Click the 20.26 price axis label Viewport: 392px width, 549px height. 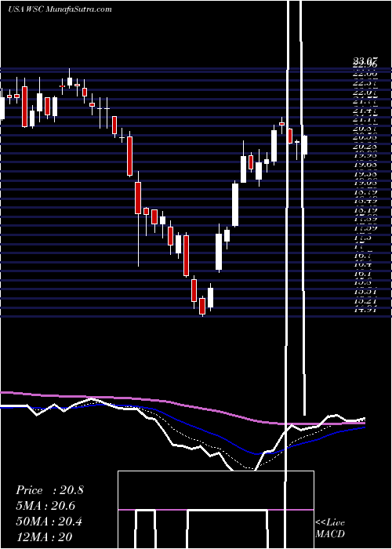pos(365,147)
